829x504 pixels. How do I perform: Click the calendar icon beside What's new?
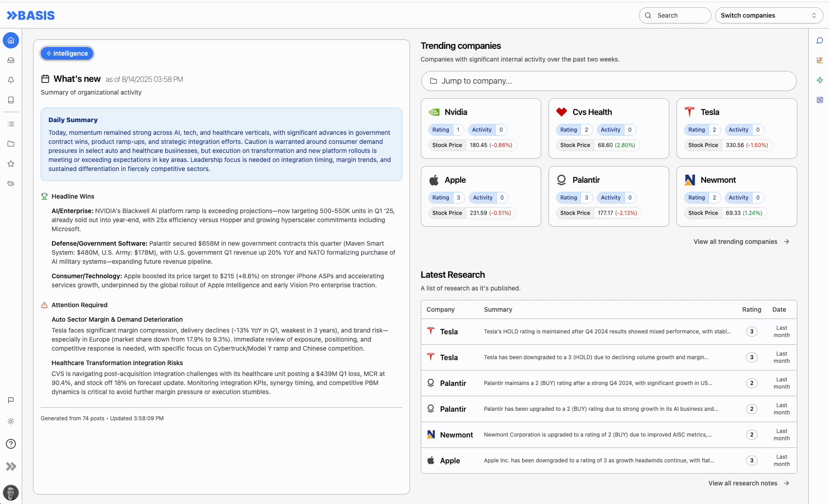(x=45, y=79)
